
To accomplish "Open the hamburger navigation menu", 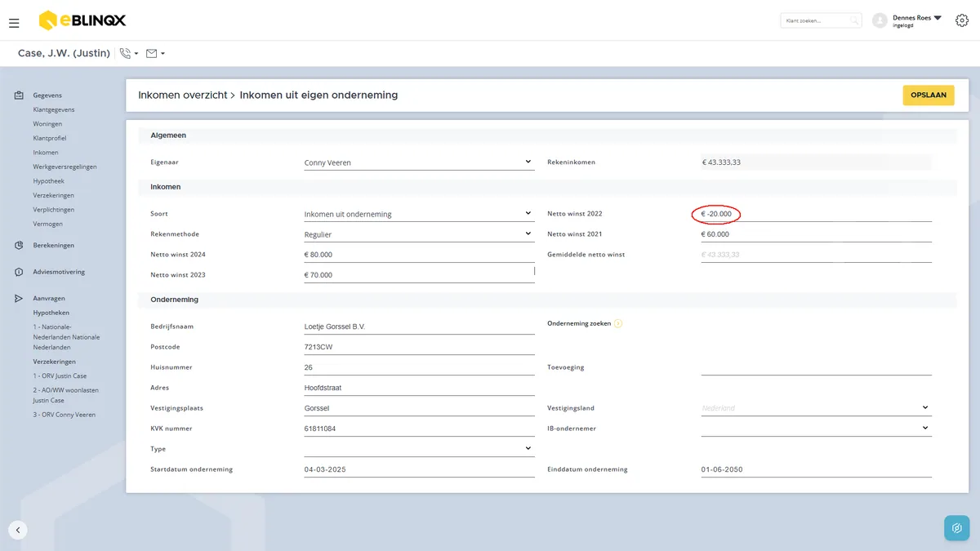I will (x=14, y=23).
